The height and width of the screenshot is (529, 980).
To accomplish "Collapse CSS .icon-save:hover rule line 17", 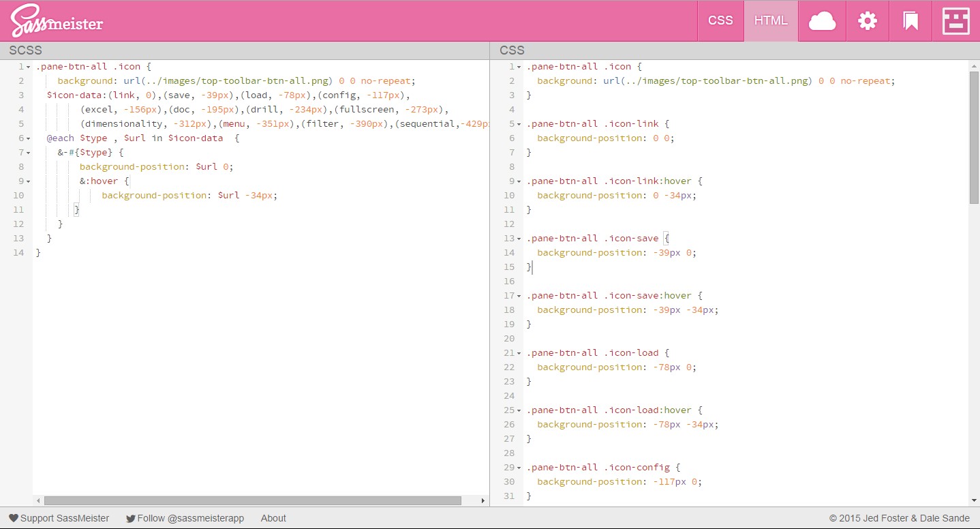I will click(519, 296).
